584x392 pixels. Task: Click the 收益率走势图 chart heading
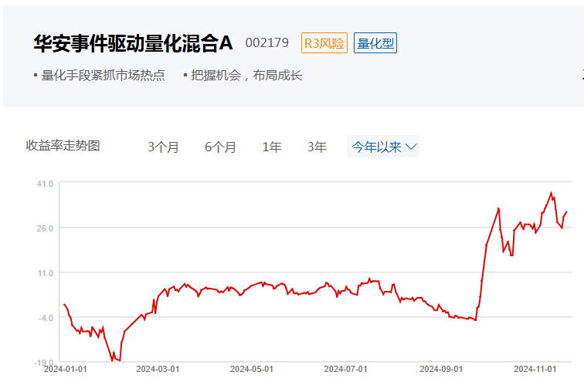(x=63, y=145)
